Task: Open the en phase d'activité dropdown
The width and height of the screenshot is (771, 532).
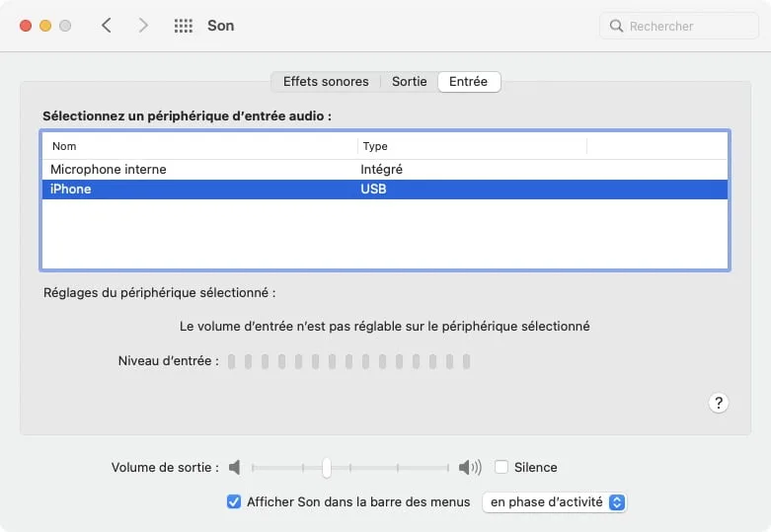Action: pos(554,502)
